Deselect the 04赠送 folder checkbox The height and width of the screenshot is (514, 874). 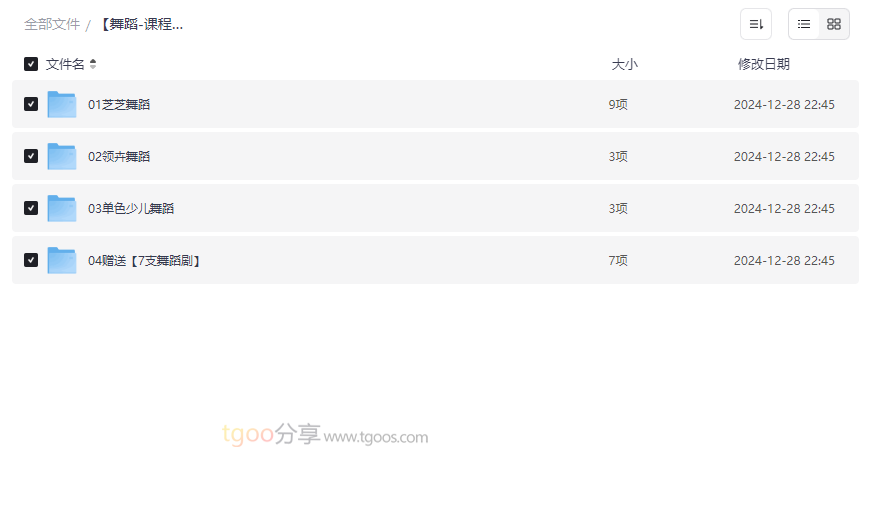[31, 260]
